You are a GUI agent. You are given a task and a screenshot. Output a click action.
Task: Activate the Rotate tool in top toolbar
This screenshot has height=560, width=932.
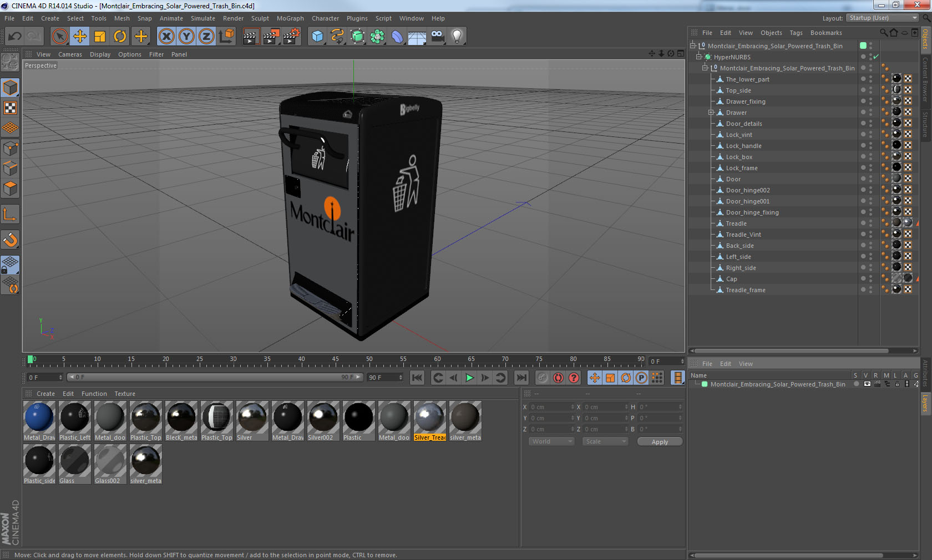click(x=120, y=37)
